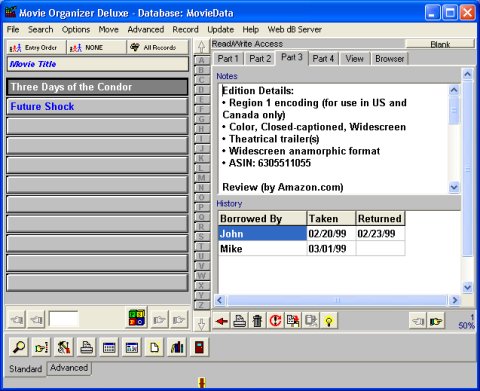Open the Options menu

click(x=76, y=29)
